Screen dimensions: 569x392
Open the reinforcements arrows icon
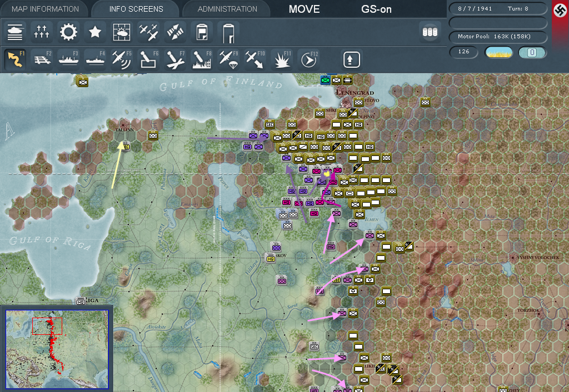175,32
